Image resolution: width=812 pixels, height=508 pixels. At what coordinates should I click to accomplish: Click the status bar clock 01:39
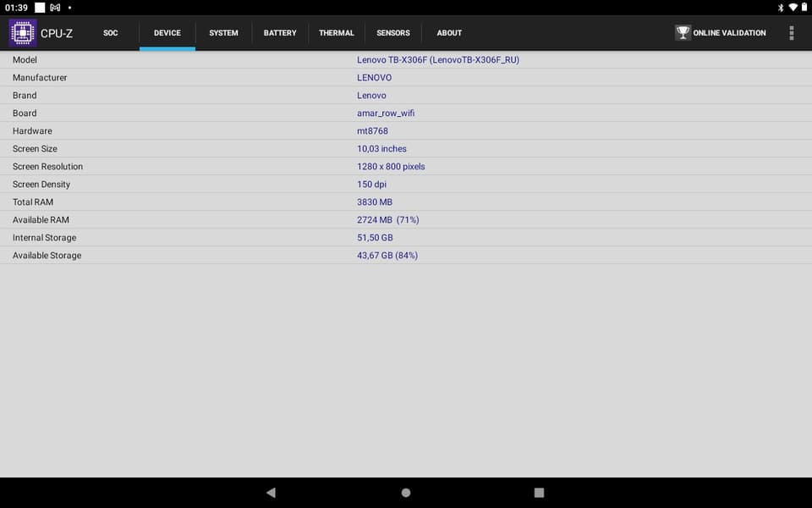pyautogui.click(x=16, y=8)
